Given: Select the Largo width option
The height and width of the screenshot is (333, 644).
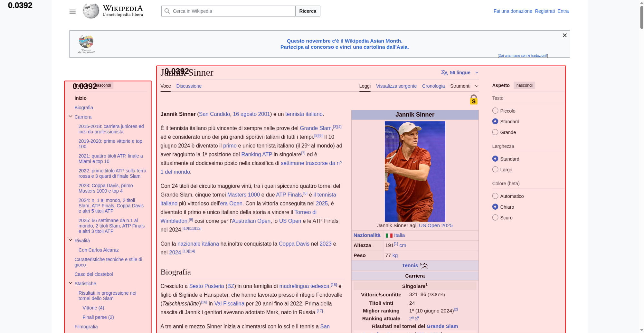Looking at the screenshot, I should pos(495,170).
